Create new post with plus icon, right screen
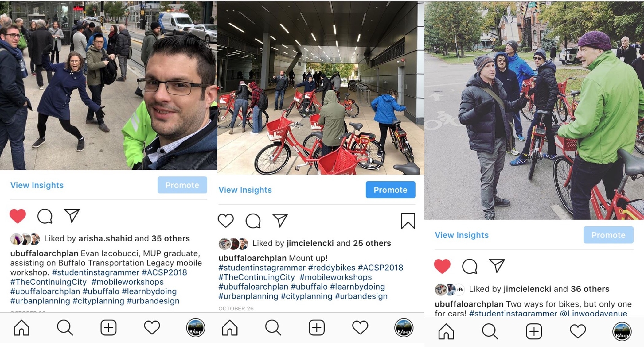 [x=534, y=331]
